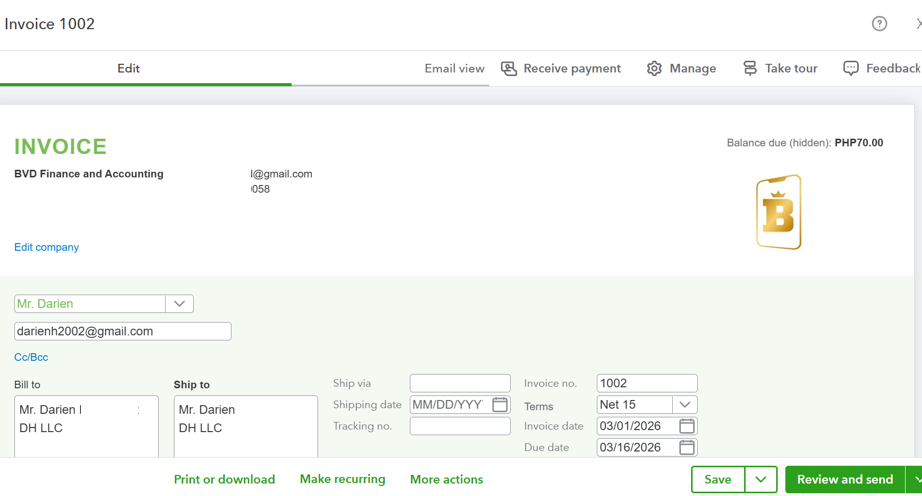Open the Due date calendar picker
922x496 pixels.
point(687,447)
